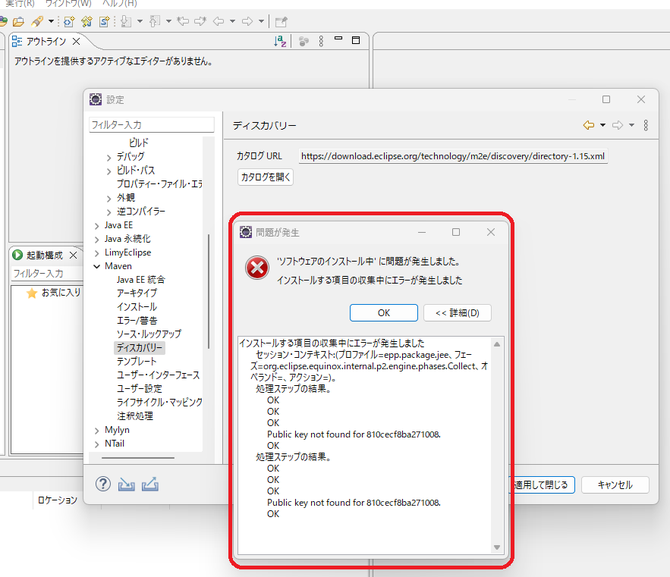This screenshot has height=577, width=670.
Task: Expand the Java 永続化 tree node
Action: pos(97,239)
